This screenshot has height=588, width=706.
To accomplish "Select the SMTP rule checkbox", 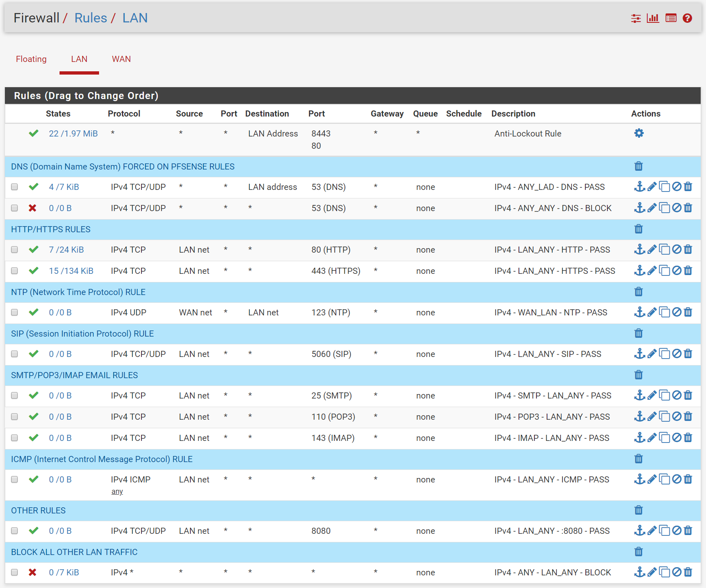I will pyautogui.click(x=15, y=396).
